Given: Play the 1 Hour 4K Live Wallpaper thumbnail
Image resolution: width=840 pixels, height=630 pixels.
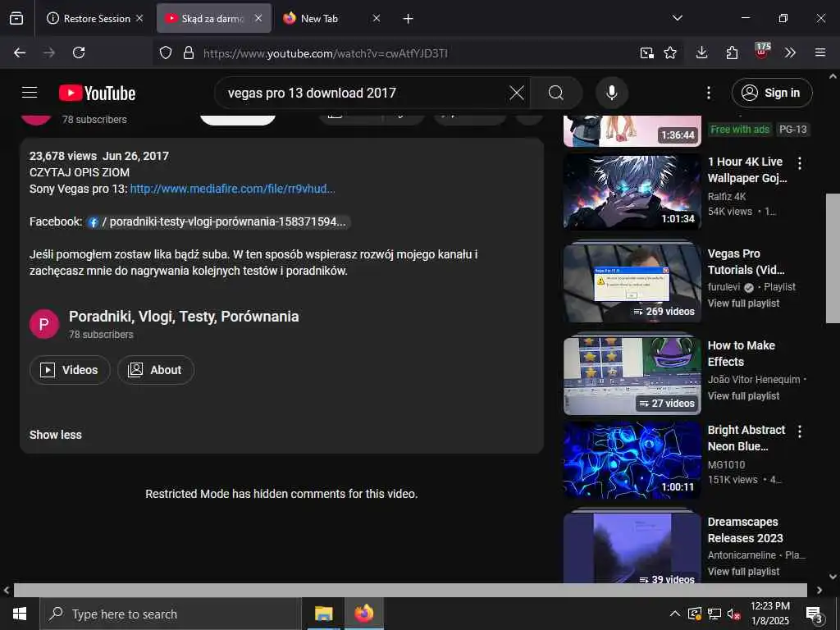Looking at the screenshot, I should pos(632,192).
